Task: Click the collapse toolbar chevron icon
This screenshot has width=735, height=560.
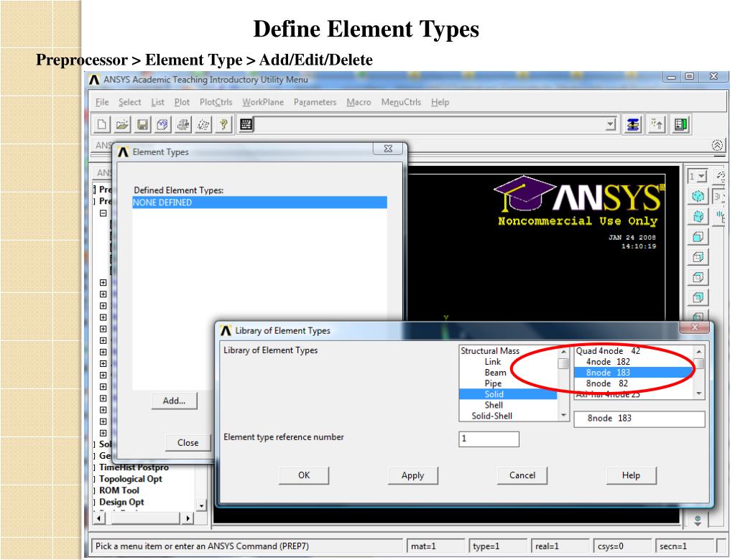Action: click(x=717, y=145)
